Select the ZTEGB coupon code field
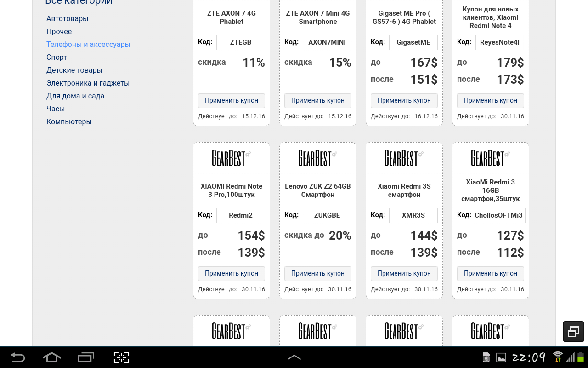Viewport: 588px width, 368px height. [x=241, y=42]
